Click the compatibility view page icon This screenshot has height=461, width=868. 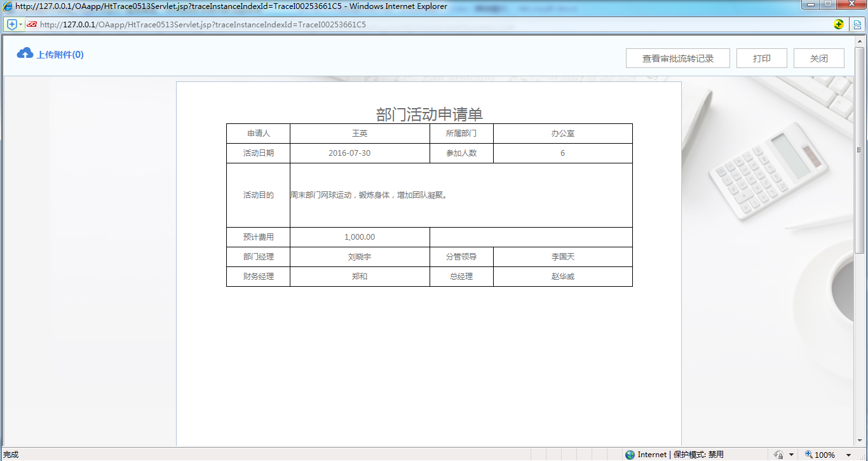(x=858, y=24)
